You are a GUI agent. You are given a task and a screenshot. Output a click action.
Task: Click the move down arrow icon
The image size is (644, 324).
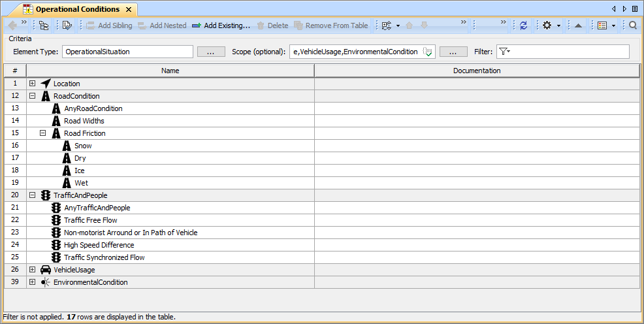425,25
